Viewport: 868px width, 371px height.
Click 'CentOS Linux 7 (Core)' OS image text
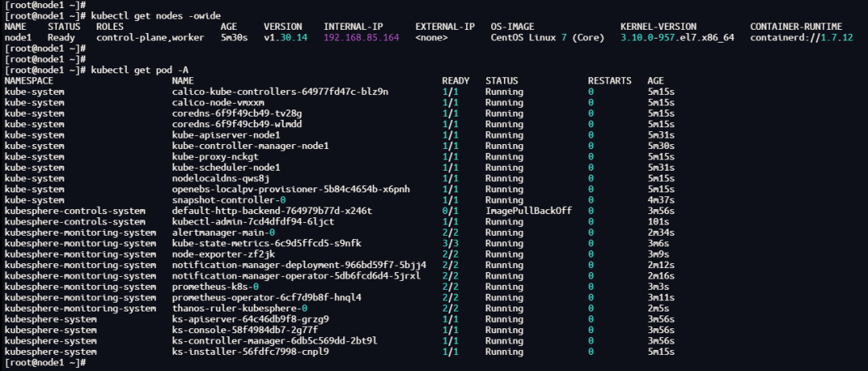pos(547,38)
